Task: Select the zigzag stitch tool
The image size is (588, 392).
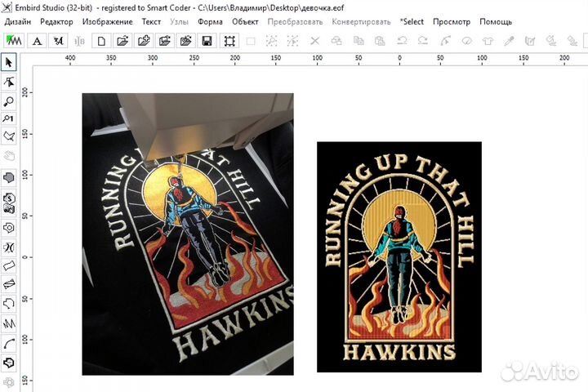Action: coord(9,324)
